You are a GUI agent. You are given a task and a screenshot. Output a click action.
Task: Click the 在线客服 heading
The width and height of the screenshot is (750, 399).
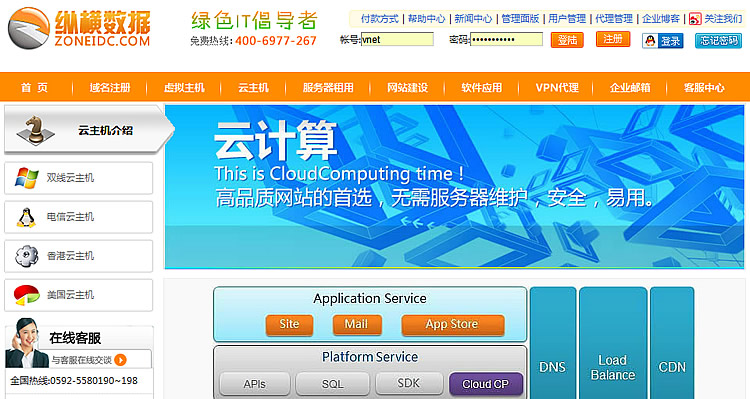[75, 338]
